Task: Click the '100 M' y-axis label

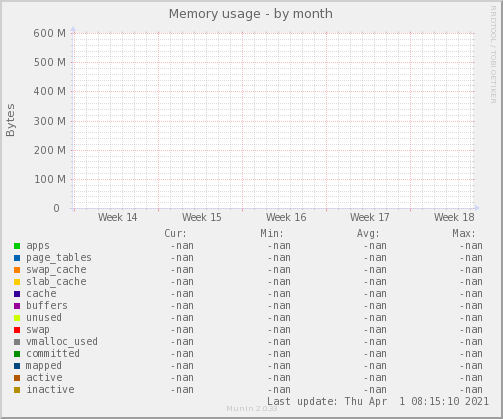Action: (x=49, y=179)
